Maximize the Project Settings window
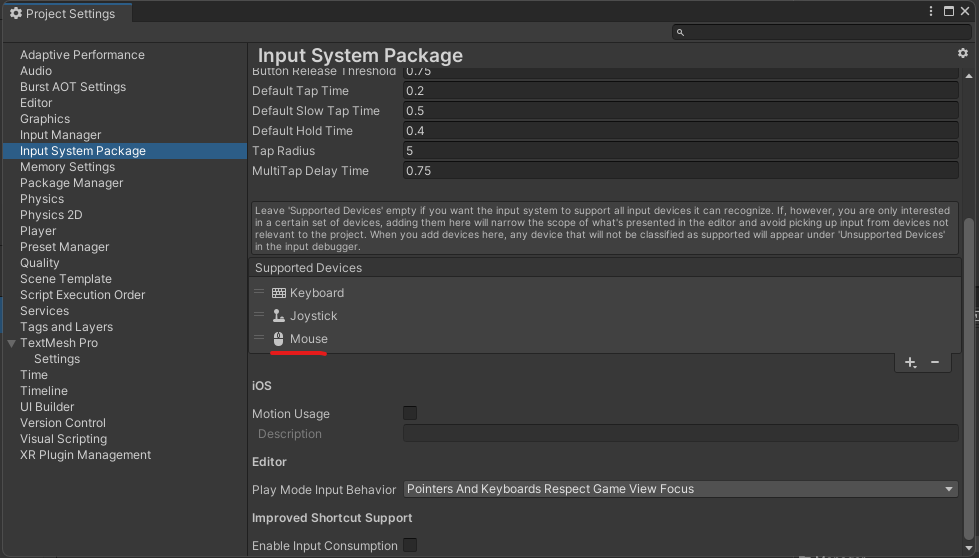The height and width of the screenshot is (558, 979). point(948,11)
